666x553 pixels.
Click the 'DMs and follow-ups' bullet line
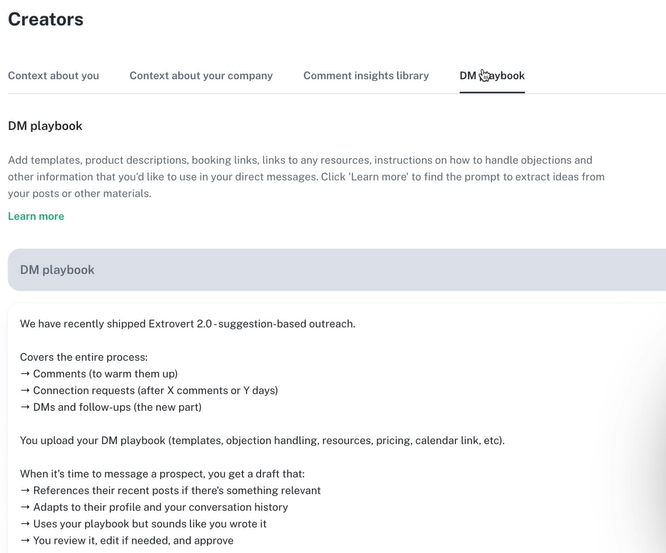click(x=110, y=407)
